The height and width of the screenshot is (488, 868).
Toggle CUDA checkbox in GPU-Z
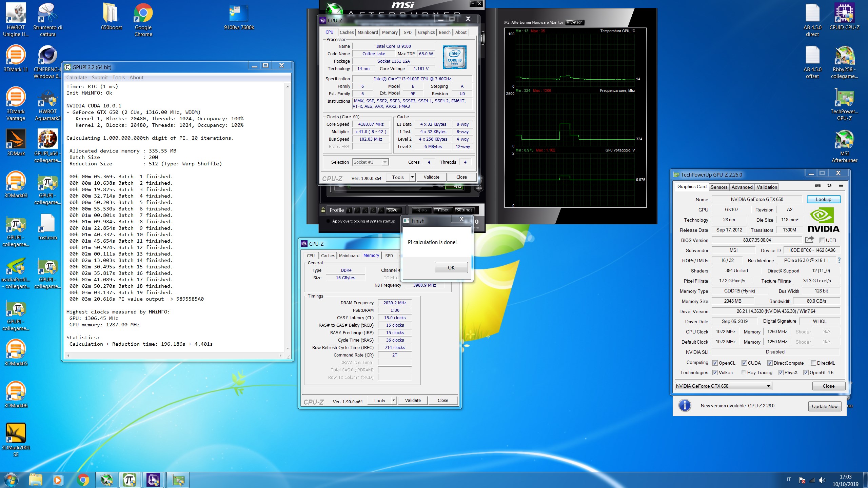pos(744,363)
